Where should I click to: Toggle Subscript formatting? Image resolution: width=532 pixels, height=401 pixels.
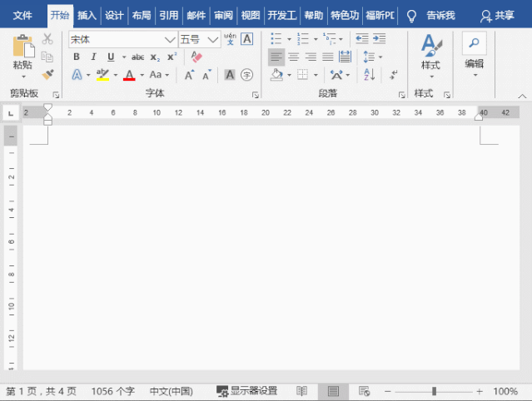[x=155, y=57]
